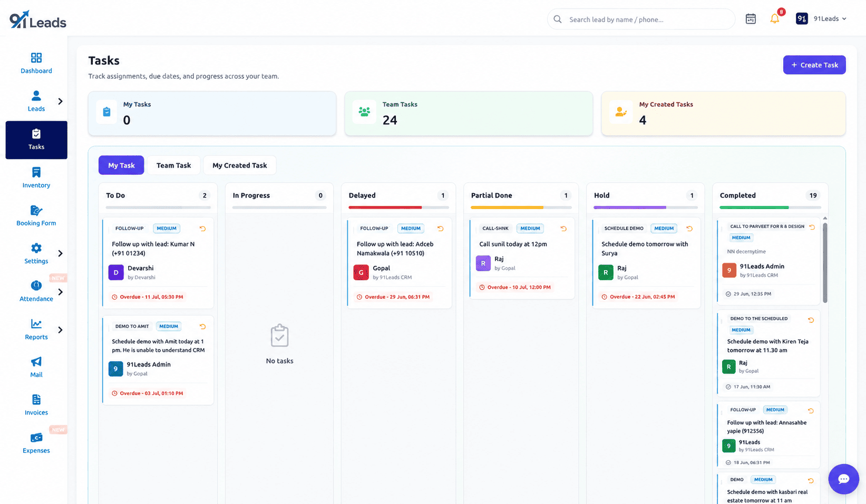Click 'Overdue - 03 Jul, 01:10 PM'
This screenshot has width=866, height=504.
click(148, 393)
